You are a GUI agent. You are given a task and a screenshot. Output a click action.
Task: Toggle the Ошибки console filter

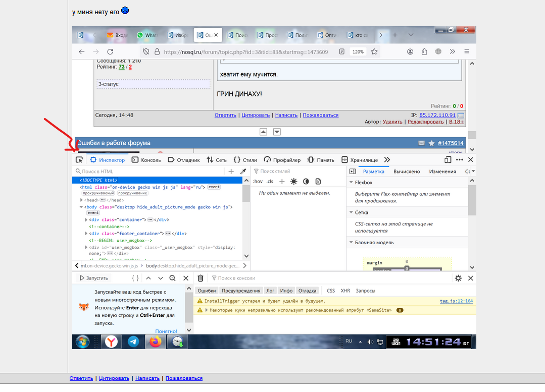[207, 291]
